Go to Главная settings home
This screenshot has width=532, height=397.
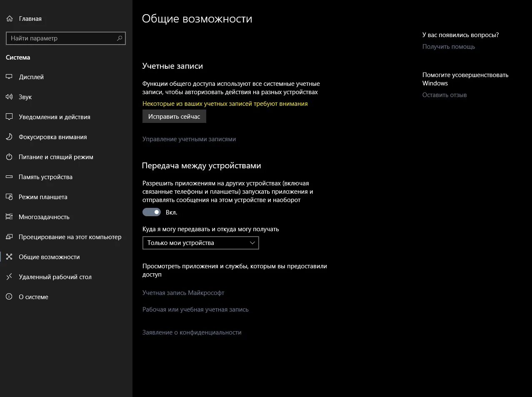pyautogui.click(x=66, y=19)
